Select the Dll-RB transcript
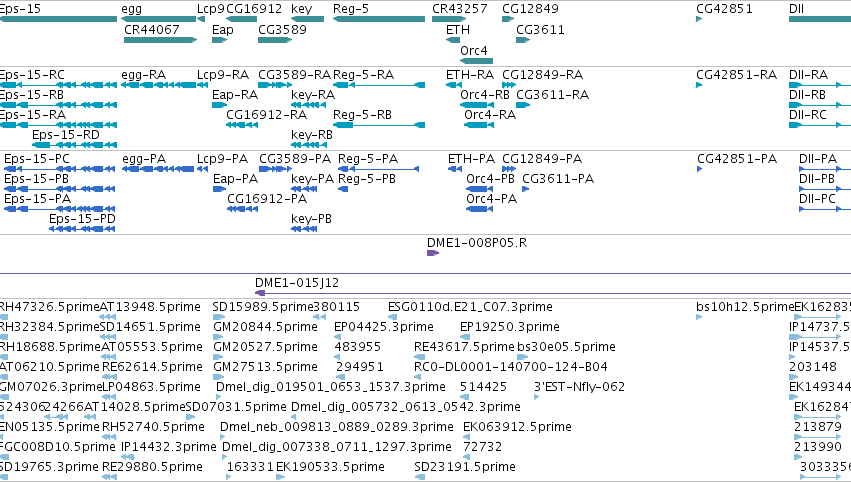The height and width of the screenshot is (482, 851). point(820,105)
